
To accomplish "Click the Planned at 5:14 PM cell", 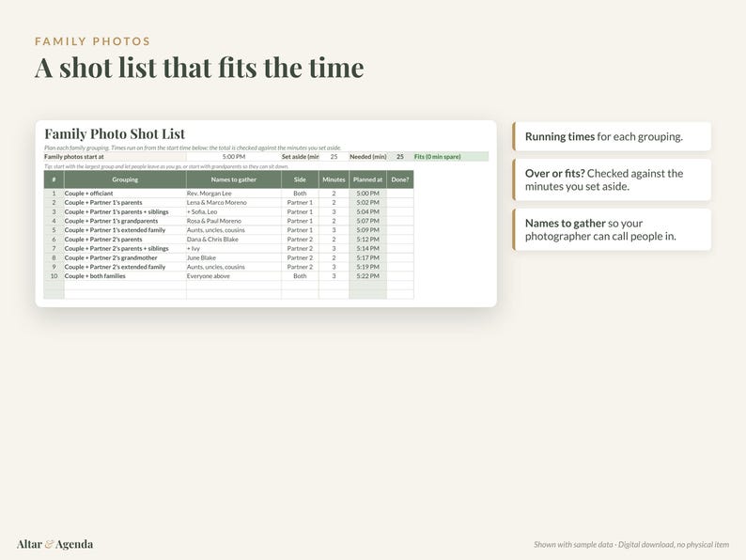I will tap(367, 249).
